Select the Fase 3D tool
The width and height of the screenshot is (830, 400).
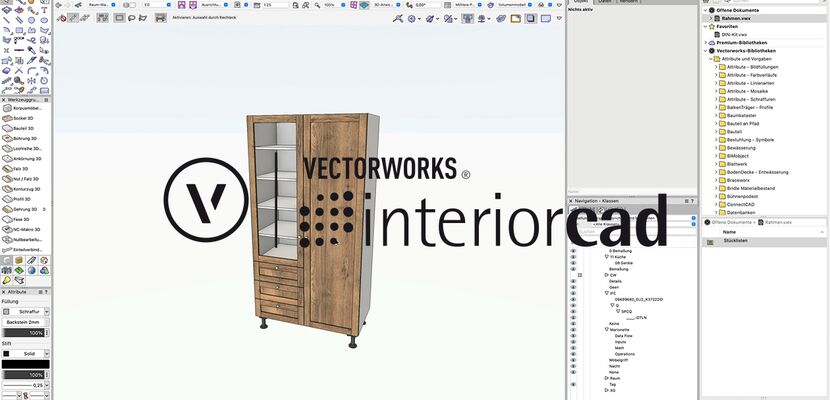(x=26, y=219)
